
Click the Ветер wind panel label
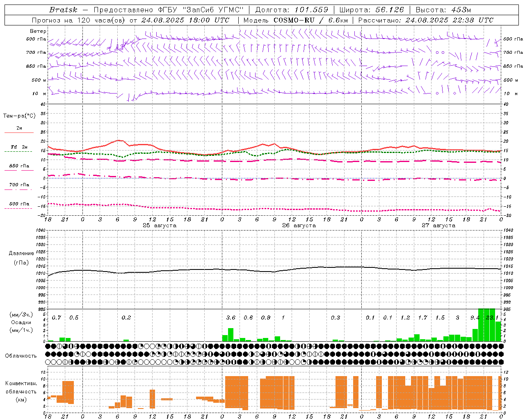(38, 31)
